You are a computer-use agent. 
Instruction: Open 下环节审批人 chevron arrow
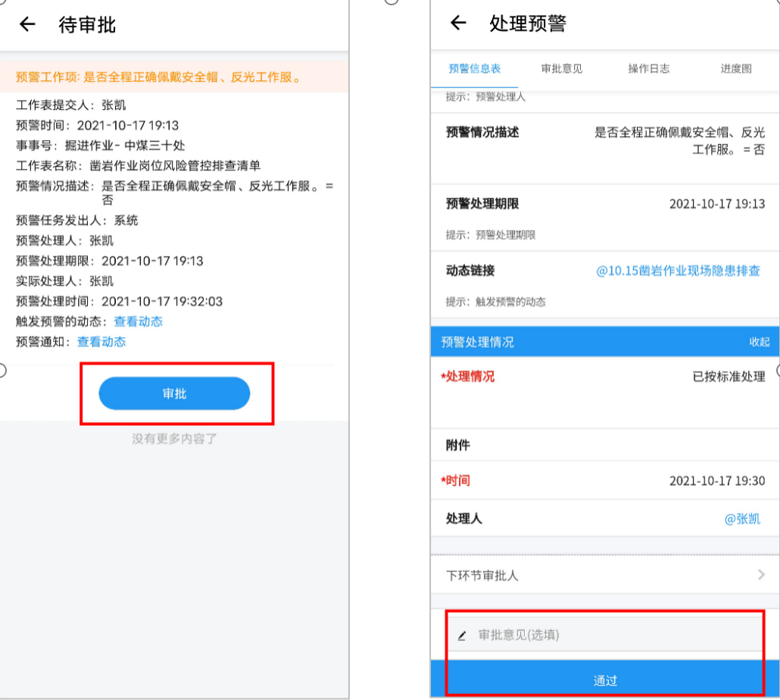point(761,575)
